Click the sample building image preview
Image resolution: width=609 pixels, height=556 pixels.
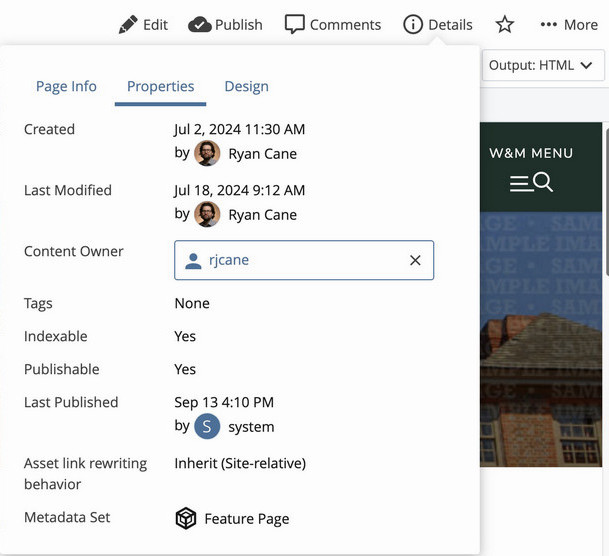[x=541, y=339]
